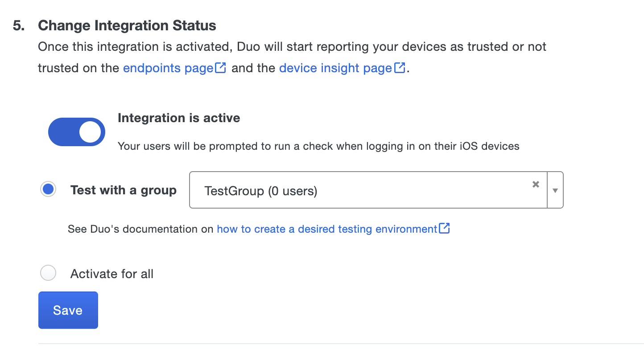Open "how to create a desired testing environment"

click(x=326, y=229)
